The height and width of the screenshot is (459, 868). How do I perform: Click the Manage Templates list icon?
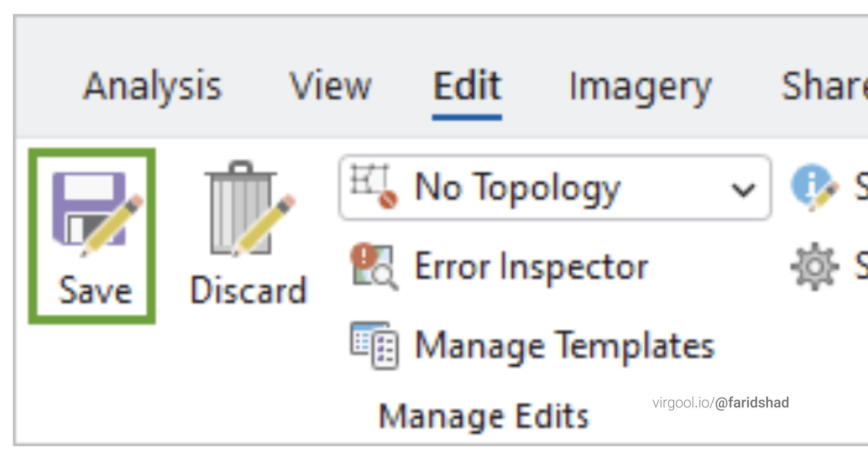(374, 345)
